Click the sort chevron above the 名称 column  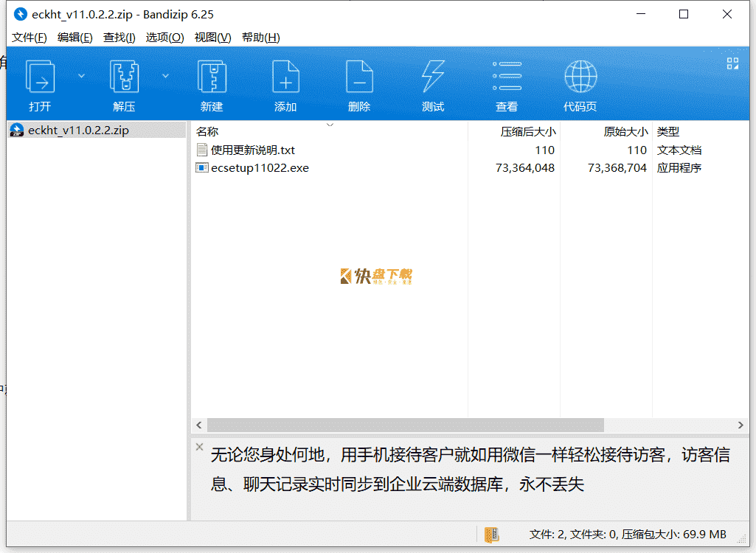point(330,125)
